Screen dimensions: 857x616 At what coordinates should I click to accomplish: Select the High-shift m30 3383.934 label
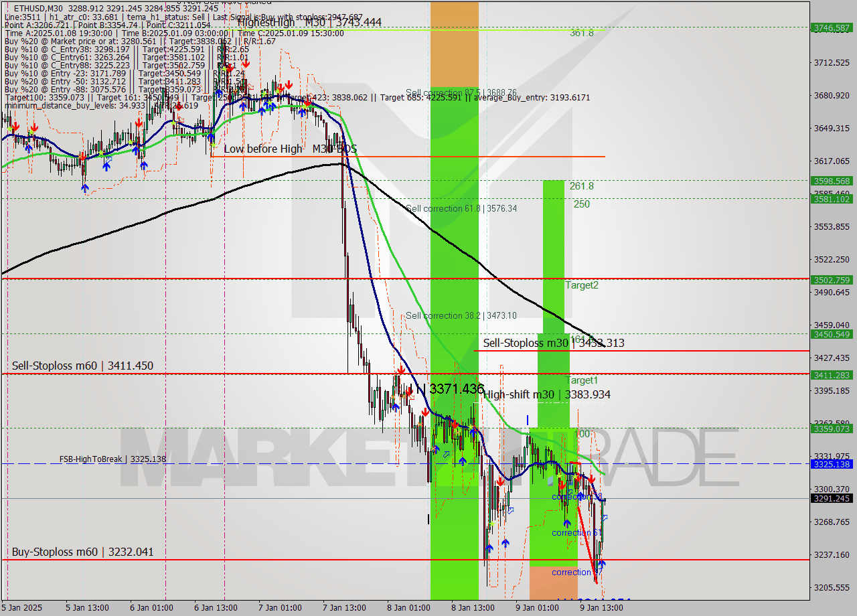click(x=546, y=394)
